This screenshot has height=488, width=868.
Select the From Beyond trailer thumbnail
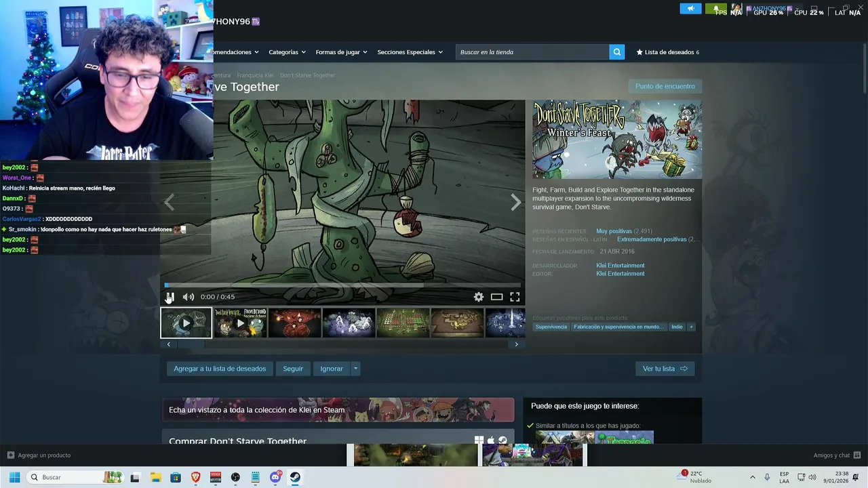pyautogui.click(x=240, y=323)
